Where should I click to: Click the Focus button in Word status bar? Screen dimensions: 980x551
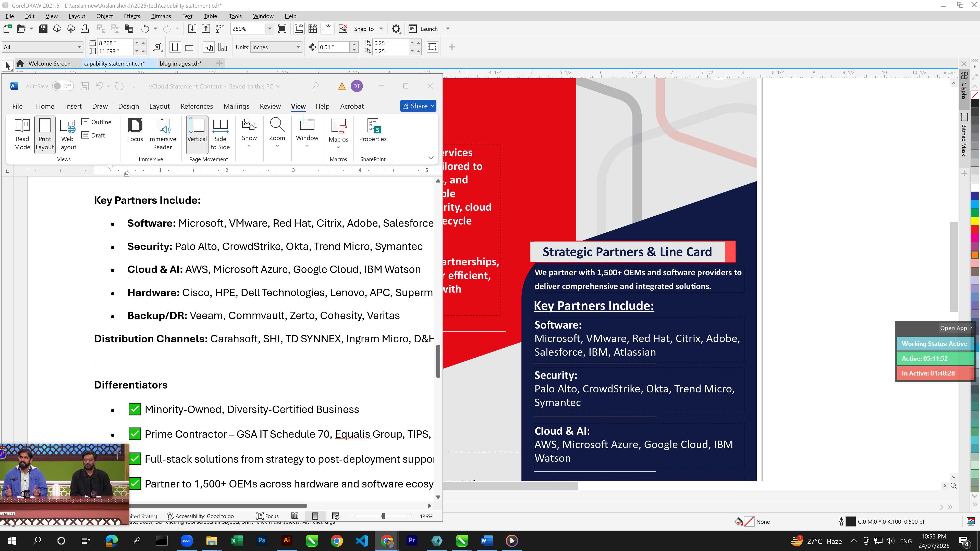point(268,516)
